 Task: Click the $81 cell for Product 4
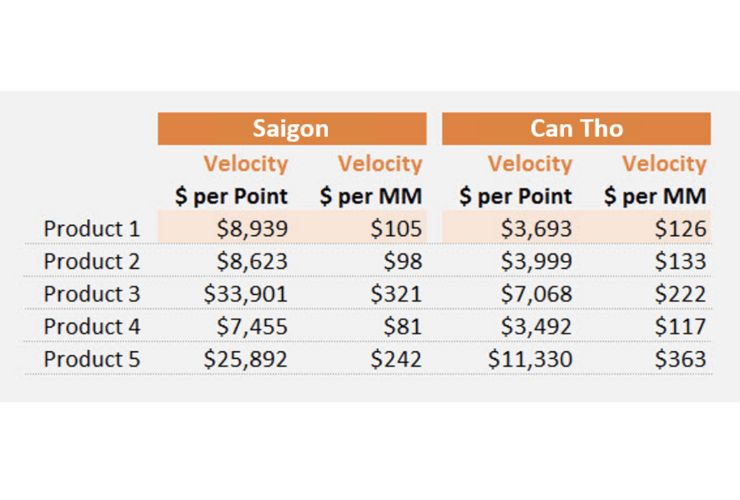(x=403, y=327)
